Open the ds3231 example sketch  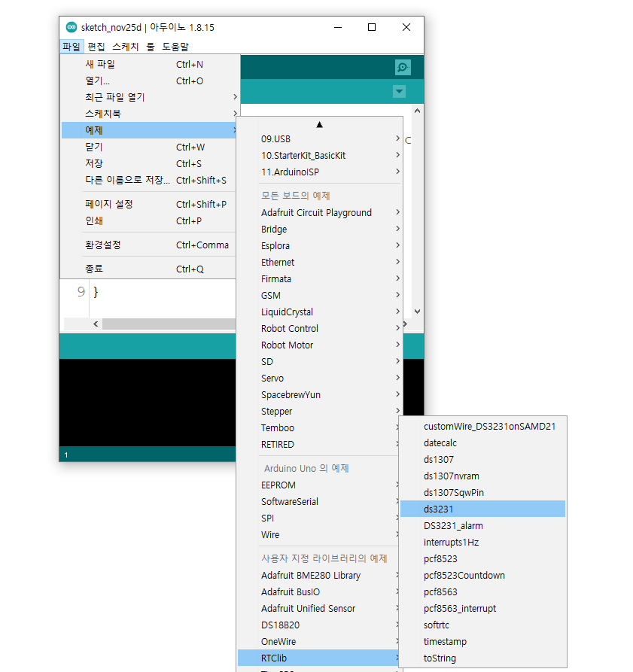tap(483, 509)
